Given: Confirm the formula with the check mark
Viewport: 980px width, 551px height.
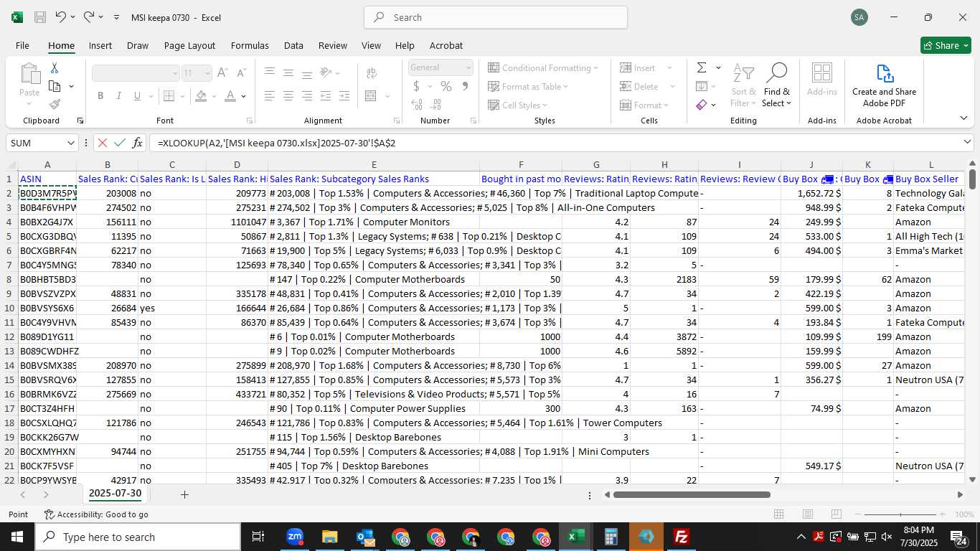Looking at the screenshot, I should point(120,143).
